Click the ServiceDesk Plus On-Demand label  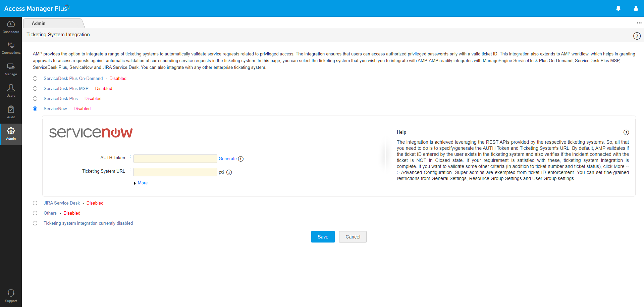tap(73, 79)
